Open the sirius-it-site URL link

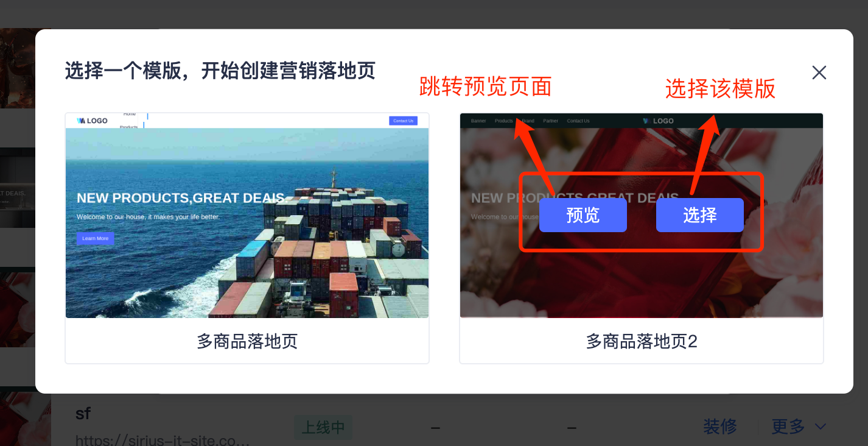point(163,440)
